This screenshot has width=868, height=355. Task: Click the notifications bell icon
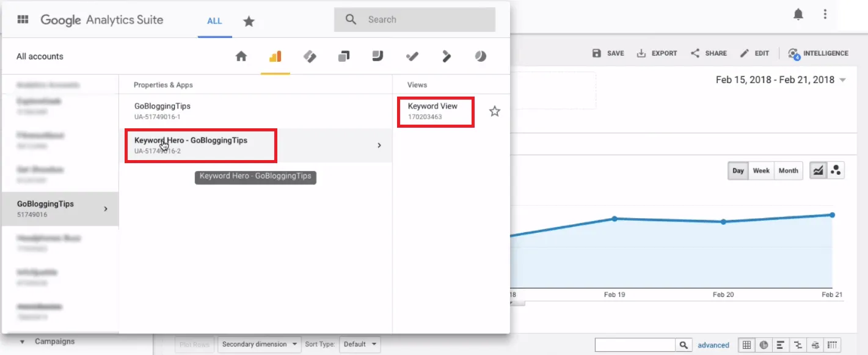pos(798,15)
